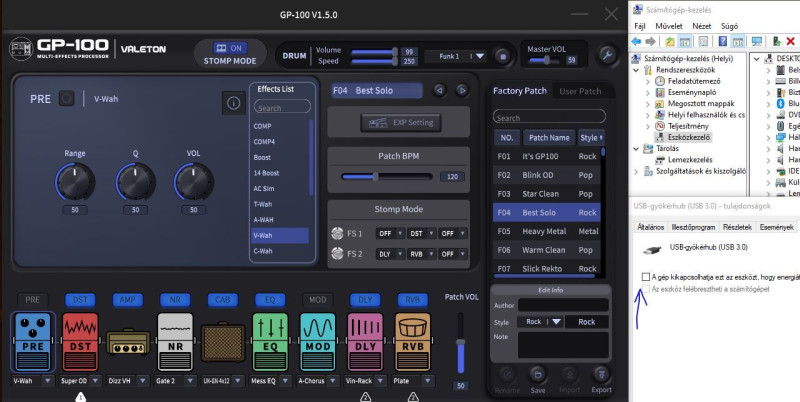The image size is (800, 402).
Task: Toggle the CAB module on/off label
Action: [222, 299]
